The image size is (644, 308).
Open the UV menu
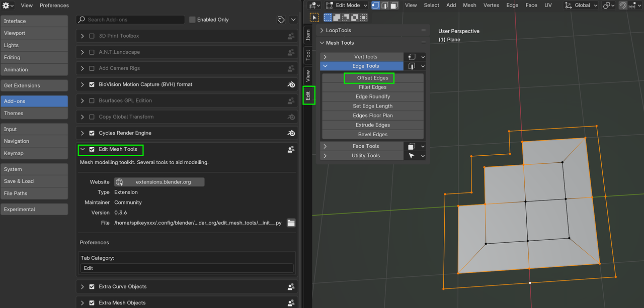(548, 6)
